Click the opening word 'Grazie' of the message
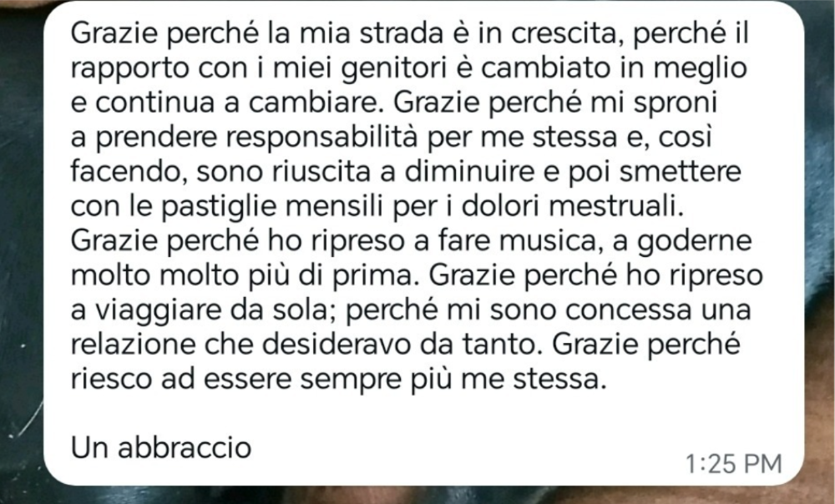 pyautogui.click(x=114, y=33)
